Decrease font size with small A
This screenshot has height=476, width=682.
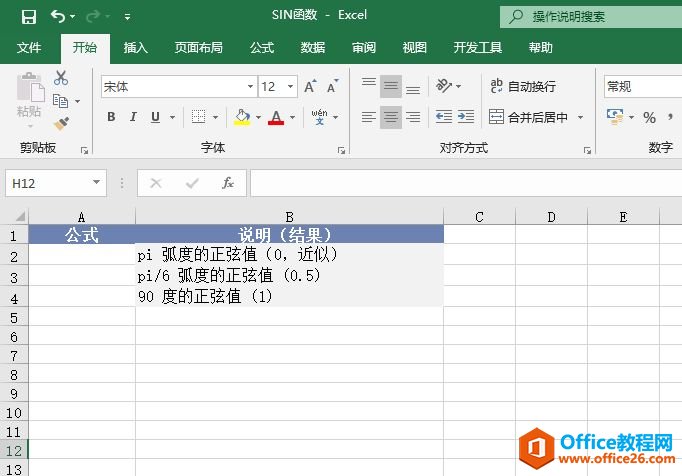333,87
